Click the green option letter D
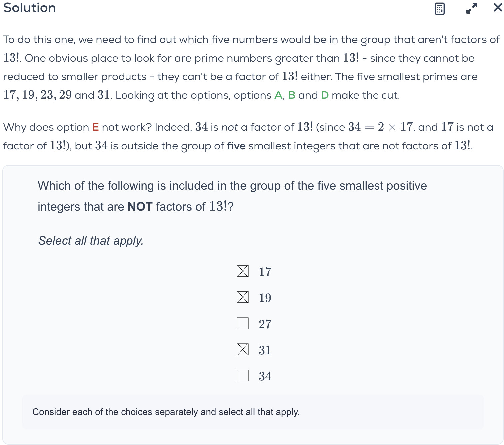This screenshot has height=445, width=504. 325,95
